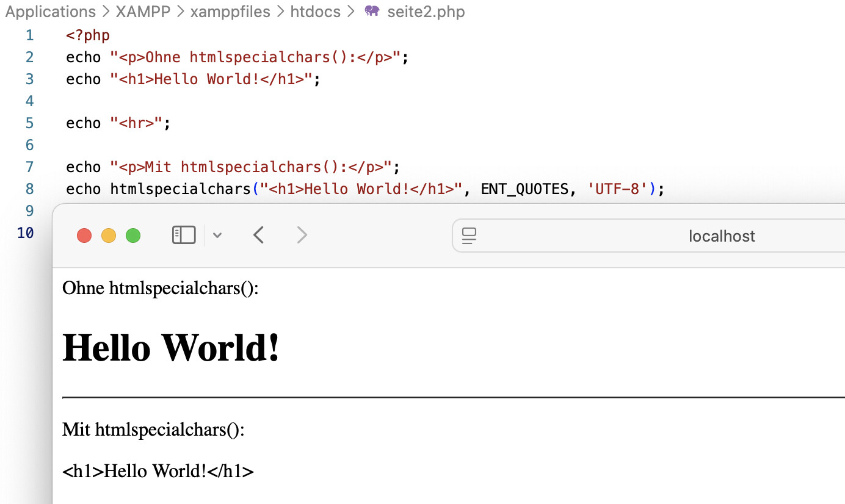Show the Safari sidebar
This screenshot has height=504, width=845.
pos(184,235)
